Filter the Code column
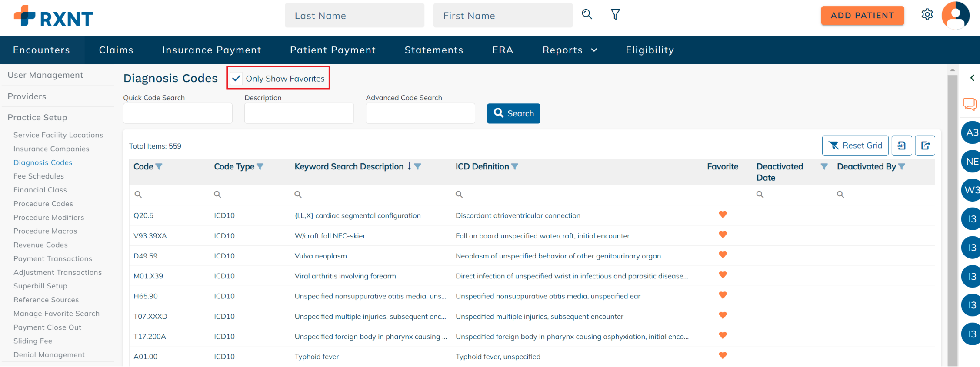Screen dimensions: 980x367 pos(159,167)
